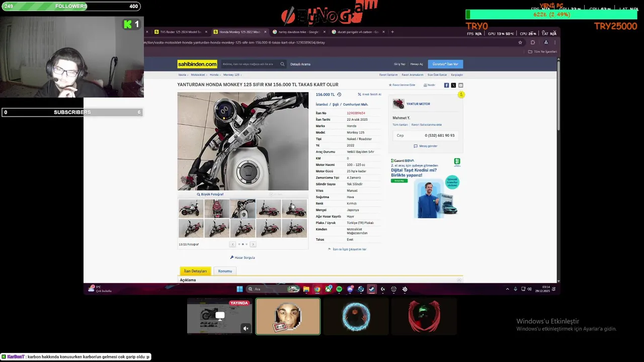Image resolution: width=644 pixels, height=362 pixels.
Task: Open Monkey 125 breadcrumb link
Action: click(x=231, y=75)
